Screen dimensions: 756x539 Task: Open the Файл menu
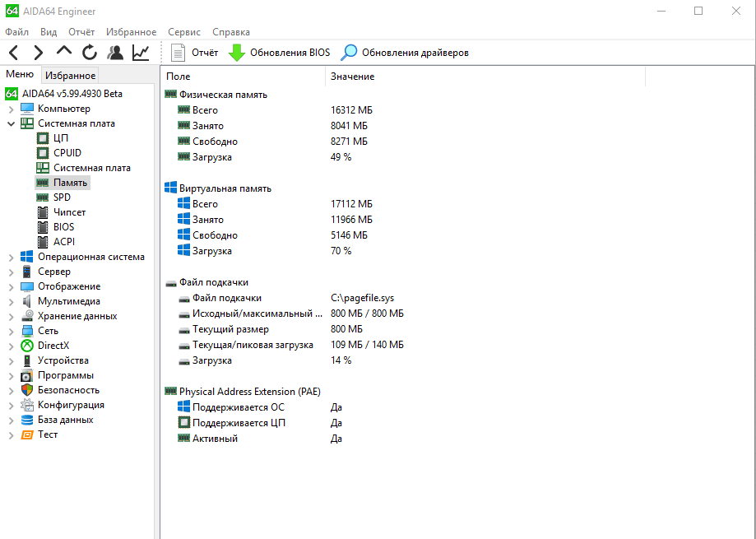(17, 32)
